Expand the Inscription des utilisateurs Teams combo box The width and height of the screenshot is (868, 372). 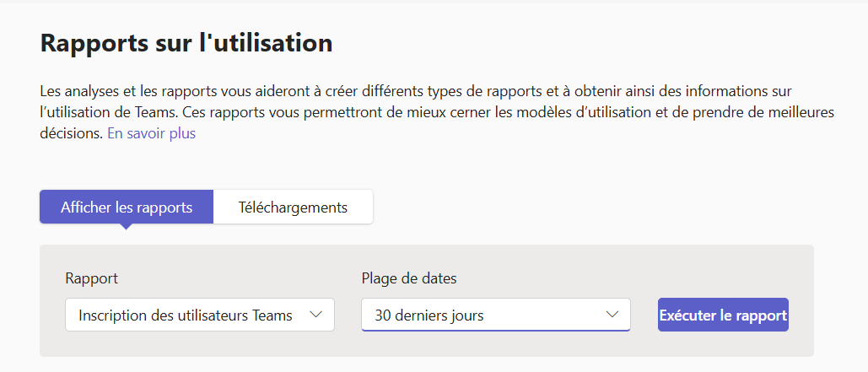coord(199,315)
